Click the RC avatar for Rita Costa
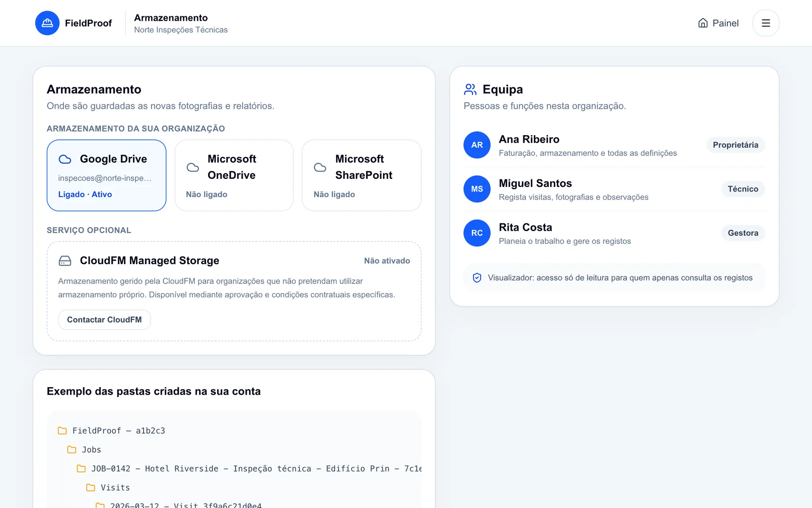Viewport: 812px width, 508px height. pos(477,233)
